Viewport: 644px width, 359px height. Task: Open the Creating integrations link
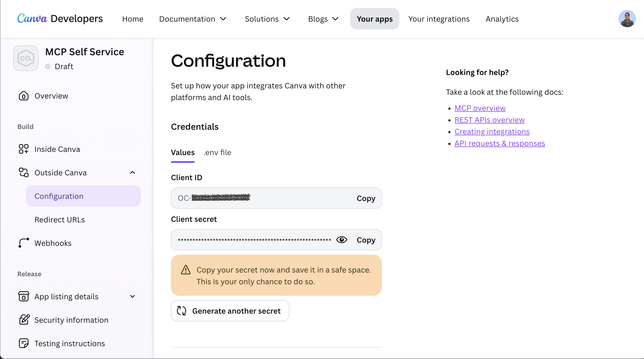[x=492, y=132]
